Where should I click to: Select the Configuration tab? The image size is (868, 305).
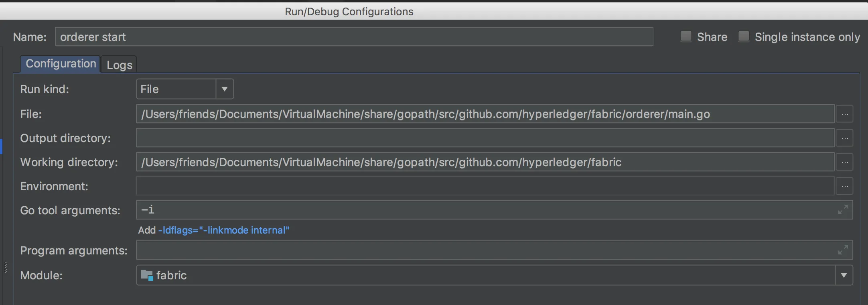pyautogui.click(x=61, y=64)
